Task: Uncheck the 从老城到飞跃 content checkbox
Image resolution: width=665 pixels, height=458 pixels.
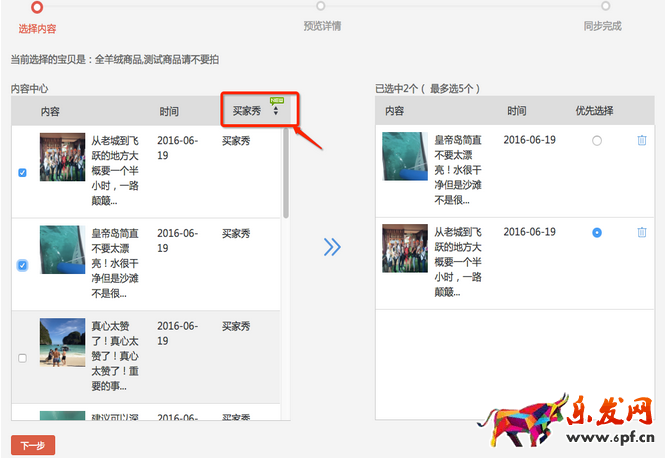Action: pos(22,173)
